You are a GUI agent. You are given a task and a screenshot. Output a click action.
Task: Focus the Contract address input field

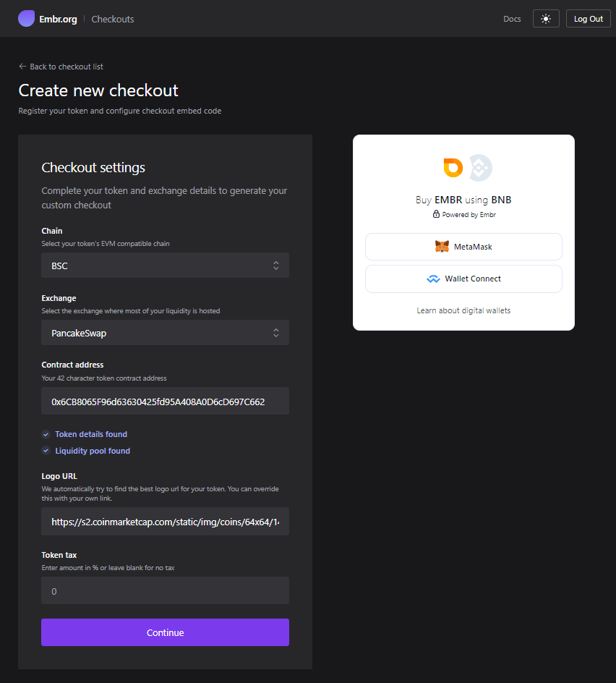coord(165,401)
